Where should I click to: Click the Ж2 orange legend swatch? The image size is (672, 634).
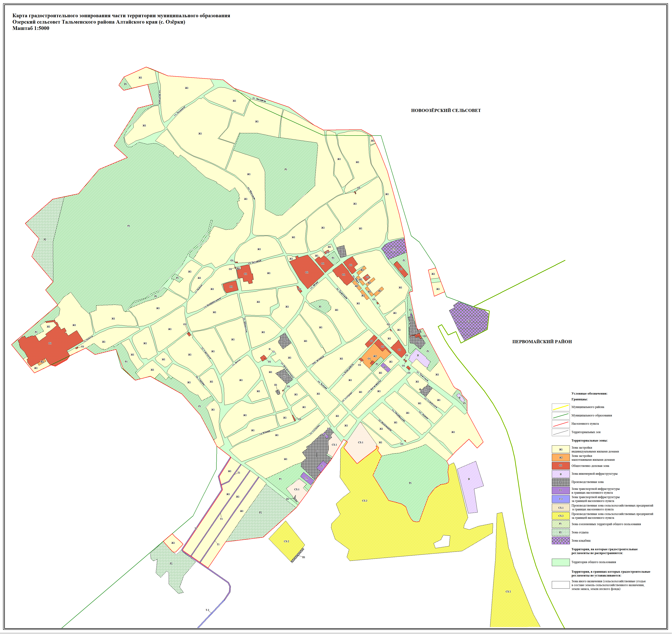pos(560,457)
